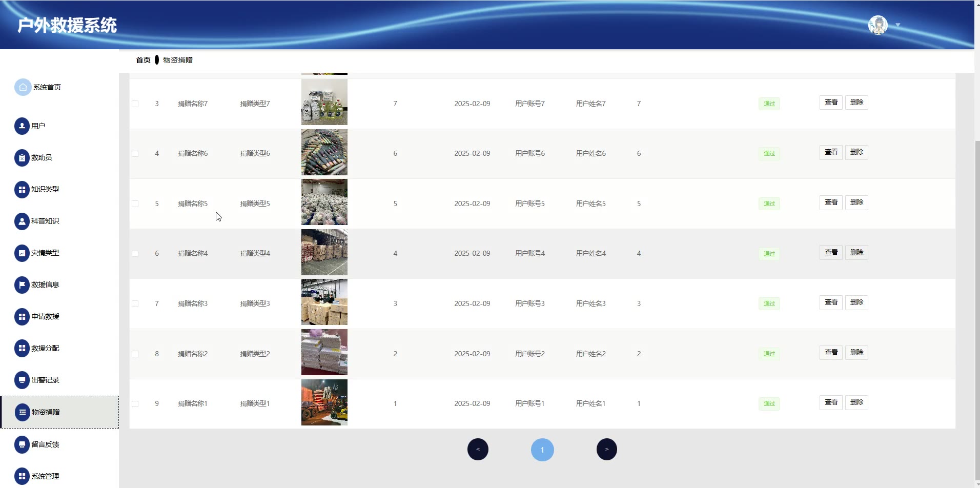
Task: Open the 捐赠名称5 image thumbnail
Action: (x=324, y=202)
